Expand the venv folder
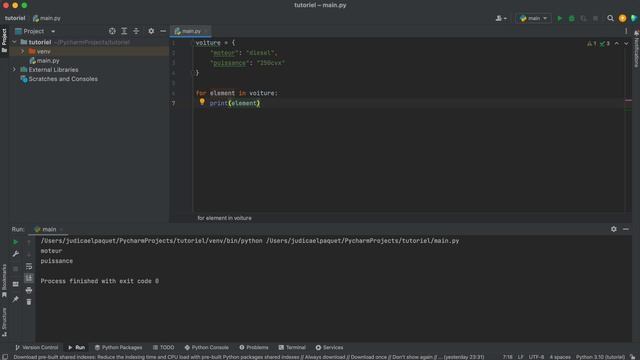 22,51
